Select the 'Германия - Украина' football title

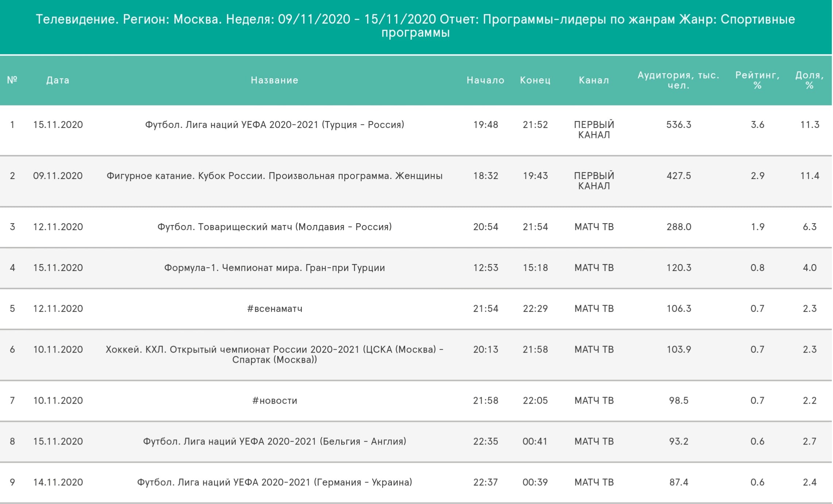274,482
